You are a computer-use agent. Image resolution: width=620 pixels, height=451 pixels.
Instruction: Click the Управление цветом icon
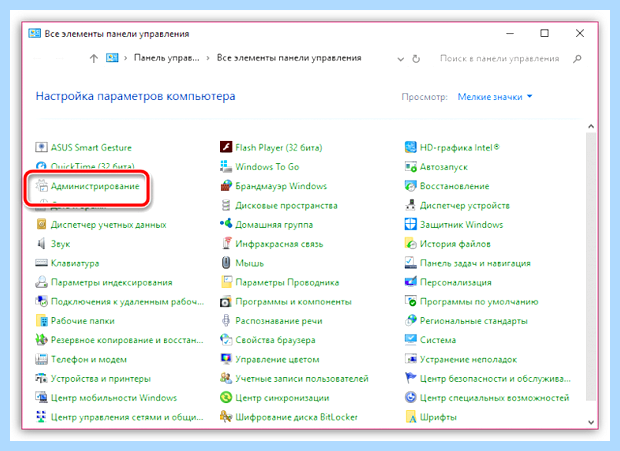pos(226,359)
